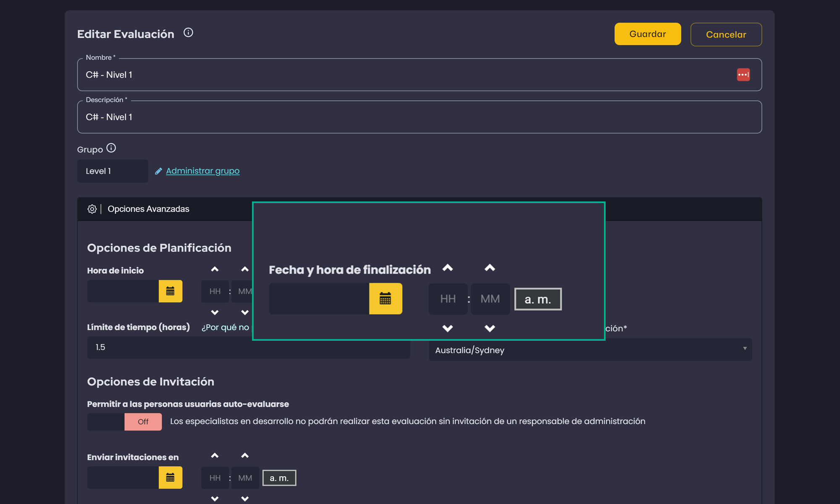Toggle the auto-evaluarse Off switch
840x504 pixels.
coord(124,422)
